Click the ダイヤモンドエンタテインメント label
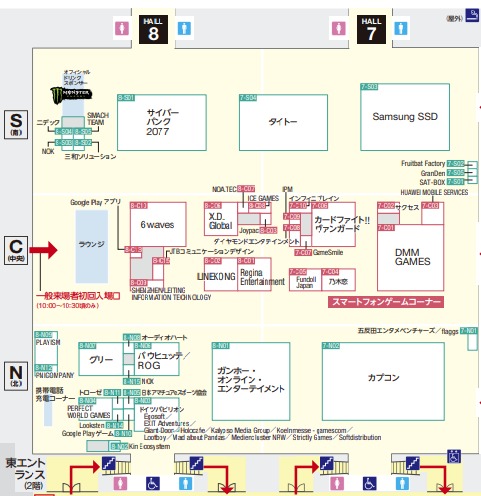Screen dimensions: 481x496 point(256,241)
